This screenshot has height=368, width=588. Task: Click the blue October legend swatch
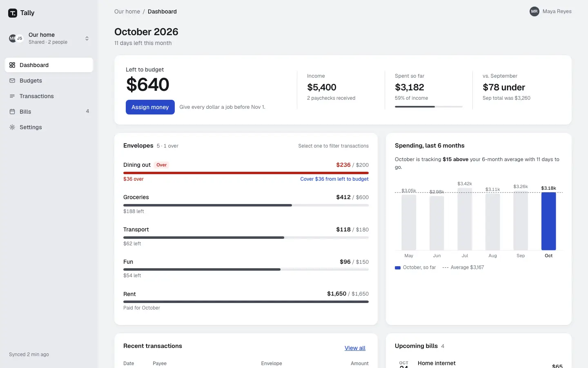click(x=398, y=268)
